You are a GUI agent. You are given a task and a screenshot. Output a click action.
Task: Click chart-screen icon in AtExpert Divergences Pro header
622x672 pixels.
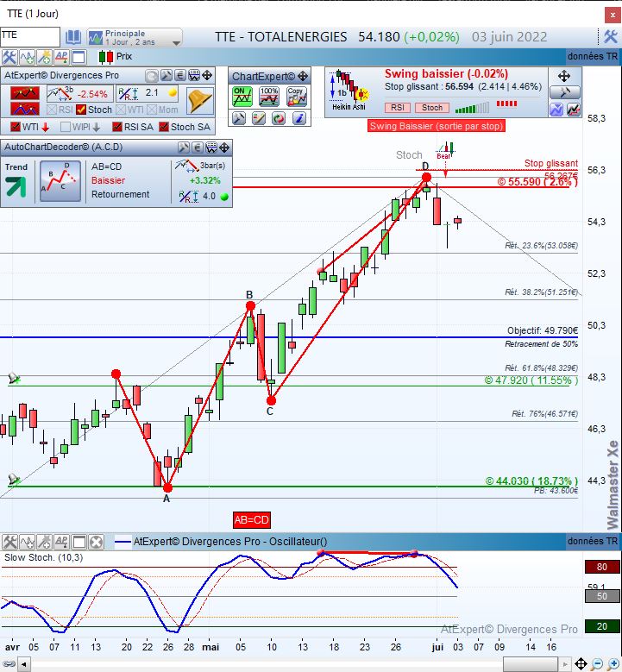pyautogui.click(x=194, y=76)
